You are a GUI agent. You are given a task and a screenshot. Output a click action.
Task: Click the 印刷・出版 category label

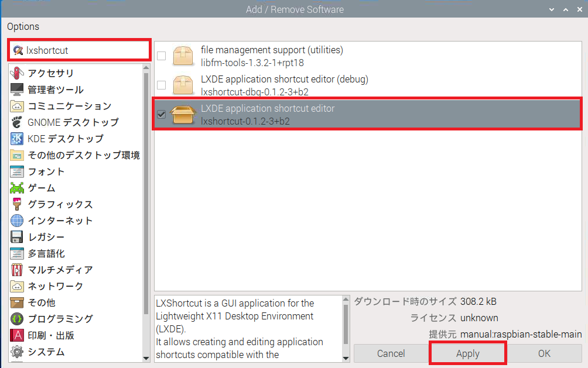tap(51, 335)
